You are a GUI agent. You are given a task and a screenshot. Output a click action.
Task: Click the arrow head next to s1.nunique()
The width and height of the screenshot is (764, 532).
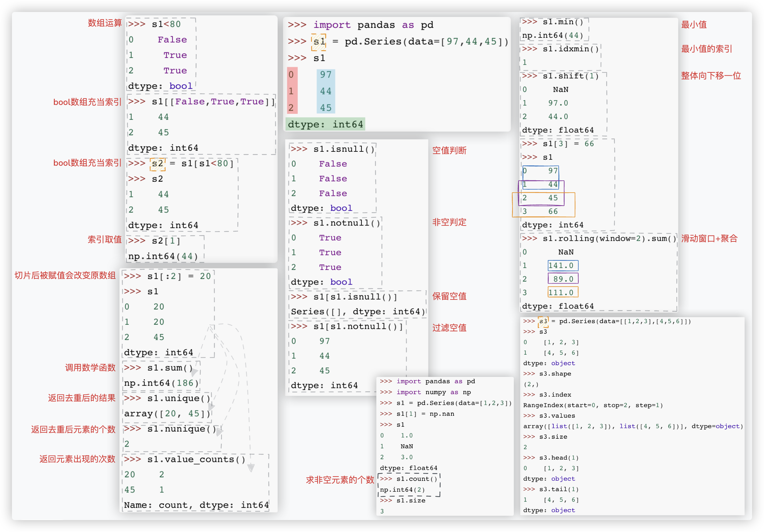point(219,431)
